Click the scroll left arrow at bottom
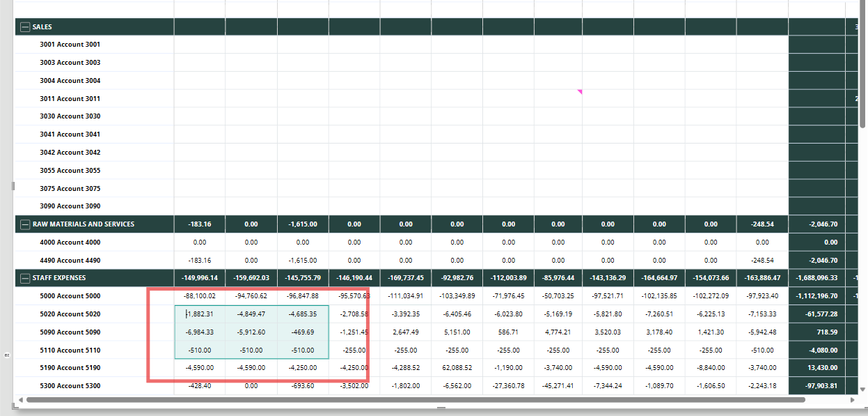This screenshot has width=868, height=416. point(19,400)
